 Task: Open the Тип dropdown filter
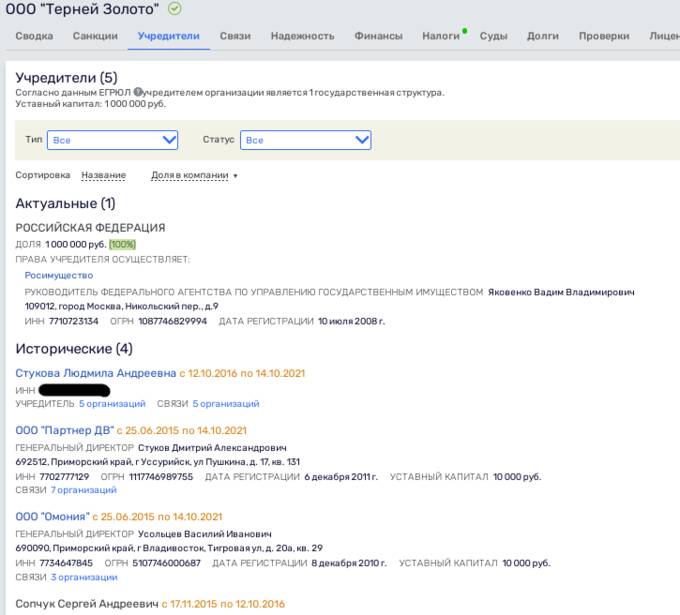point(112,140)
